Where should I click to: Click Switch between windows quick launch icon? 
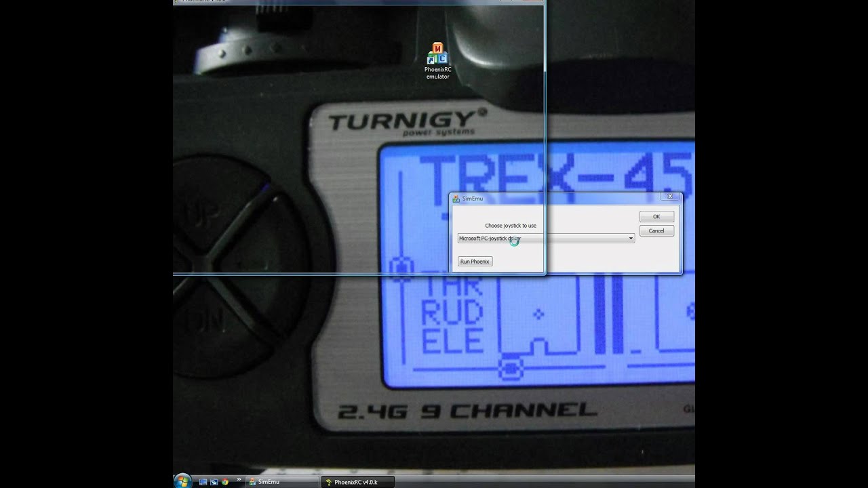pyautogui.click(x=214, y=482)
